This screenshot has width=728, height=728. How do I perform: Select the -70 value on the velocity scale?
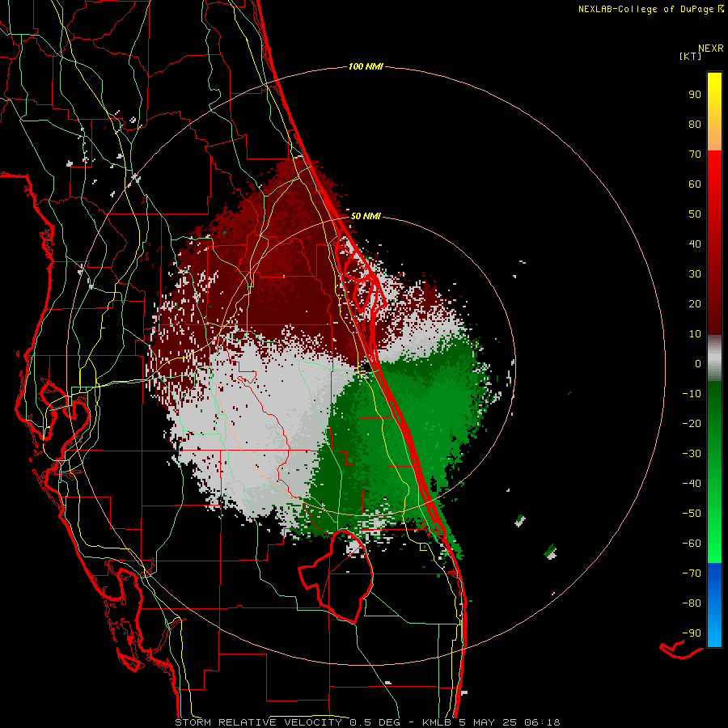click(692, 574)
